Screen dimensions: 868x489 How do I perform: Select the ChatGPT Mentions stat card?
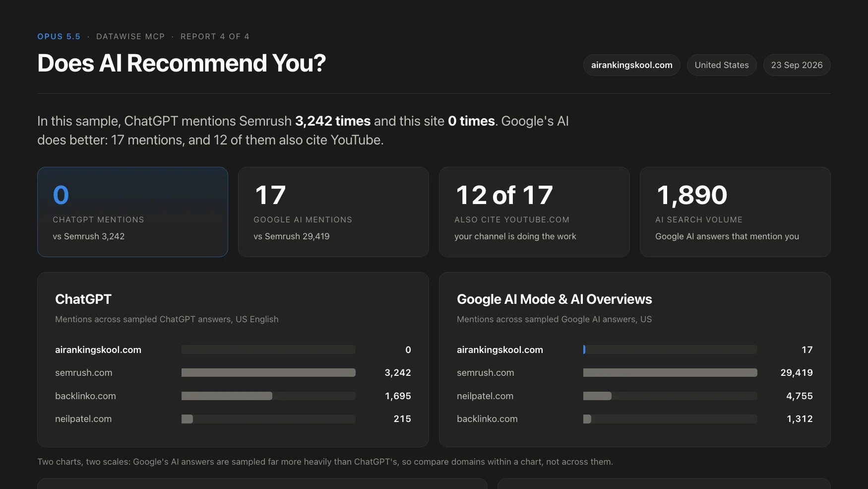132,212
